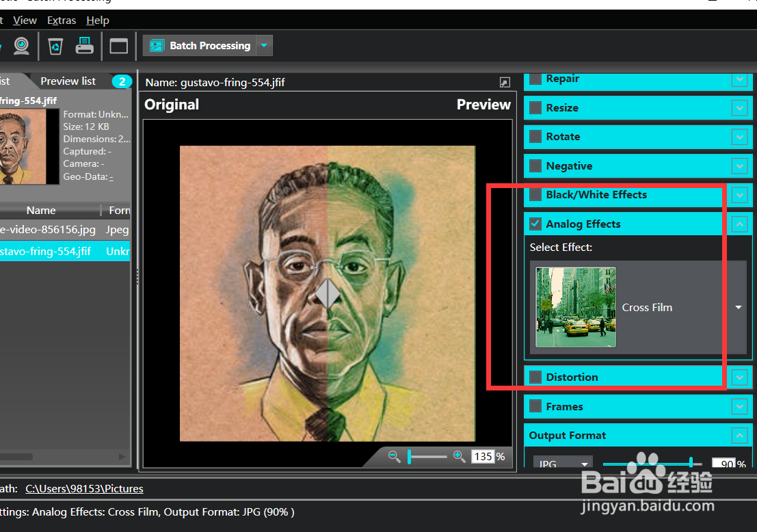Click the Name column header
The image size is (757, 532).
(x=41, y=211)
